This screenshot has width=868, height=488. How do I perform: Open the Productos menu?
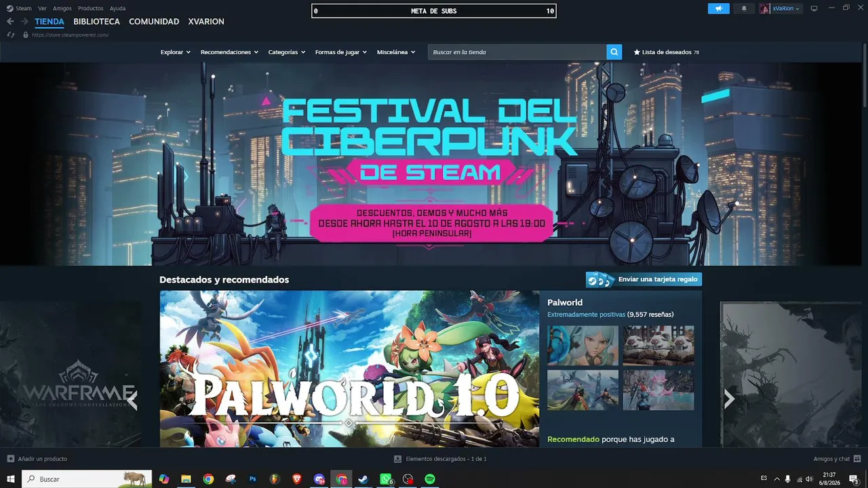pos(91,9)
